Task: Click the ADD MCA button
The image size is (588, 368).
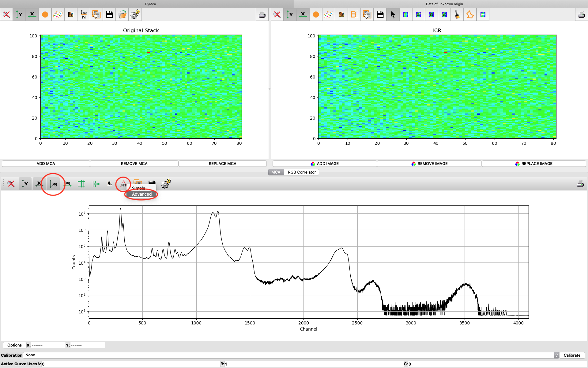Action: [x=46, y=163]
